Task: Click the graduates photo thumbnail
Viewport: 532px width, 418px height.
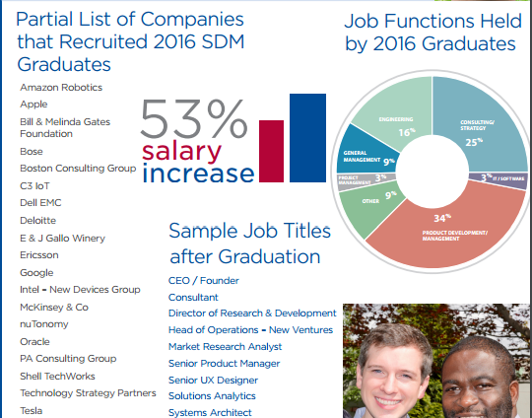Action: (x=435, y=361)
